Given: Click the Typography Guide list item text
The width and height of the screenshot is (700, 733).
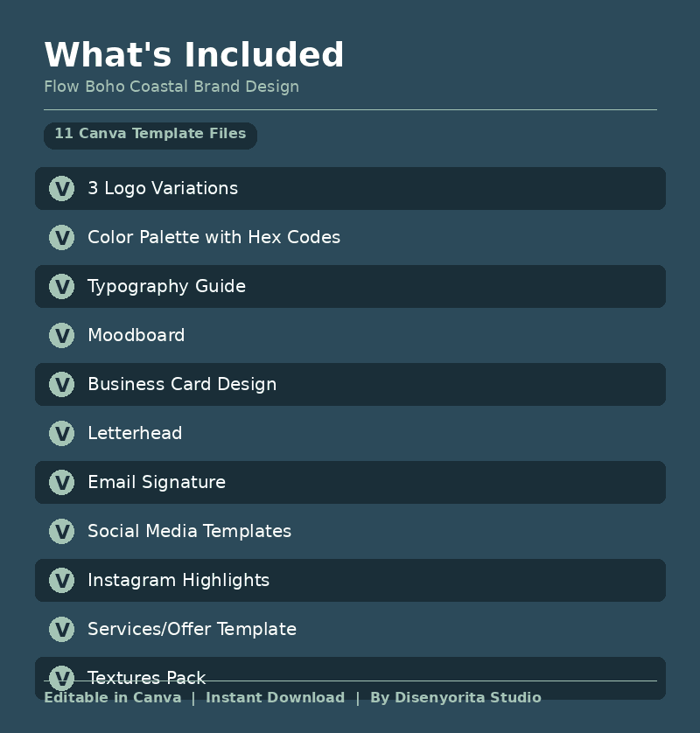Looking at the screenshot, I should (x=166, y=286).
